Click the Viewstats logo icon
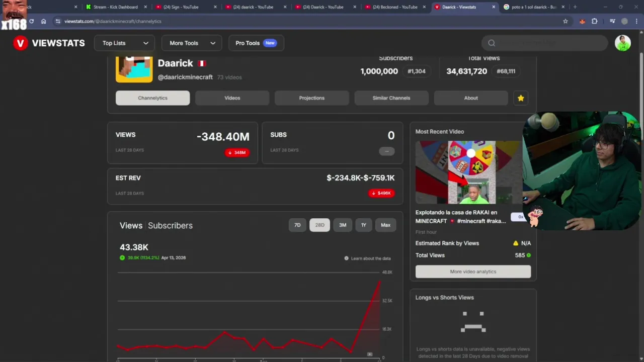 pos(20,43)
